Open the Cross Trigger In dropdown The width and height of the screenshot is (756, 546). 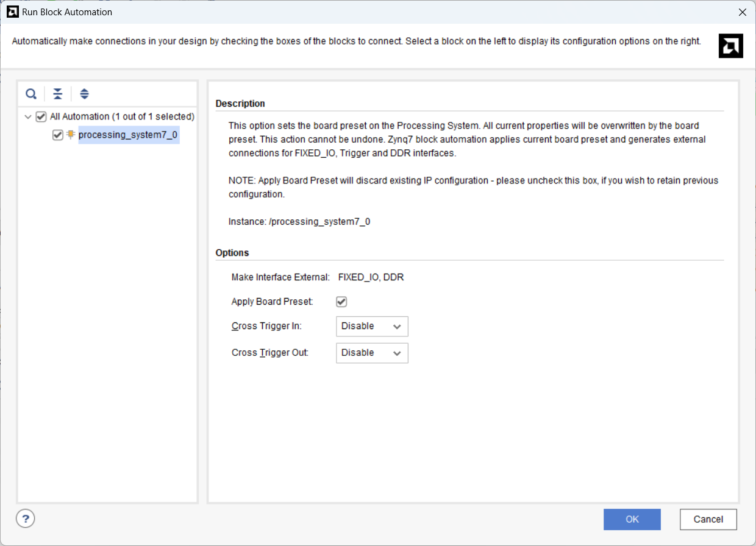(x=372, y=326)
